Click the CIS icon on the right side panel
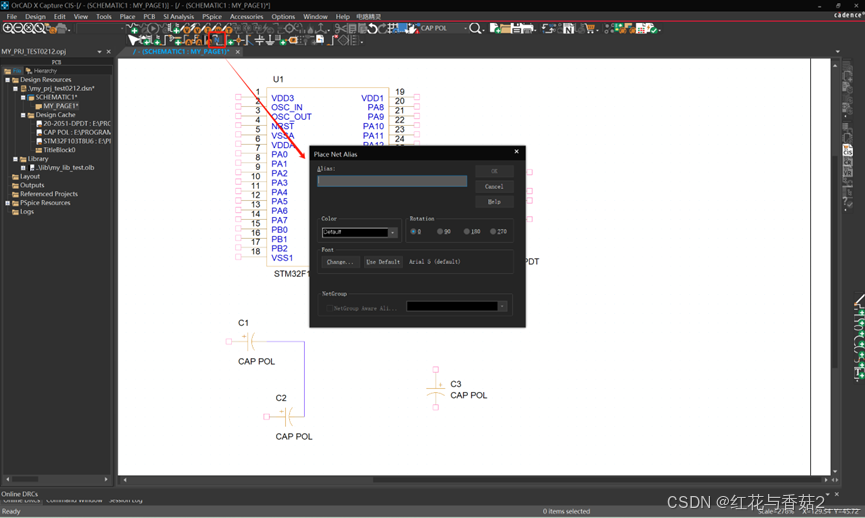This screenshot has height=518, width=865. [847, 149]
